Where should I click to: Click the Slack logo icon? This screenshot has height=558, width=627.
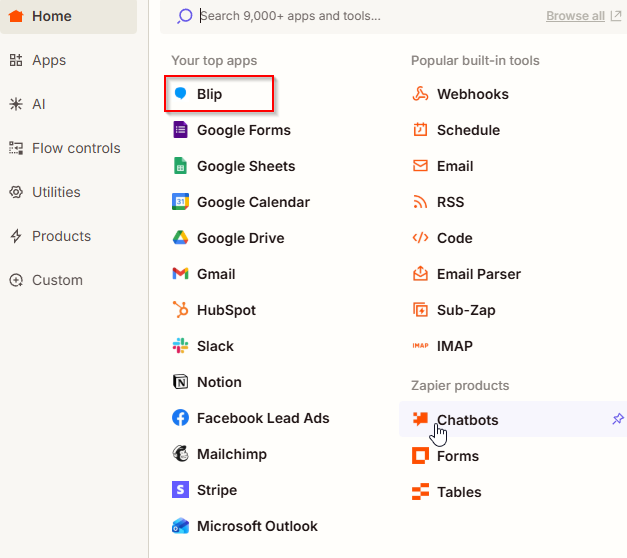(180, 346)
